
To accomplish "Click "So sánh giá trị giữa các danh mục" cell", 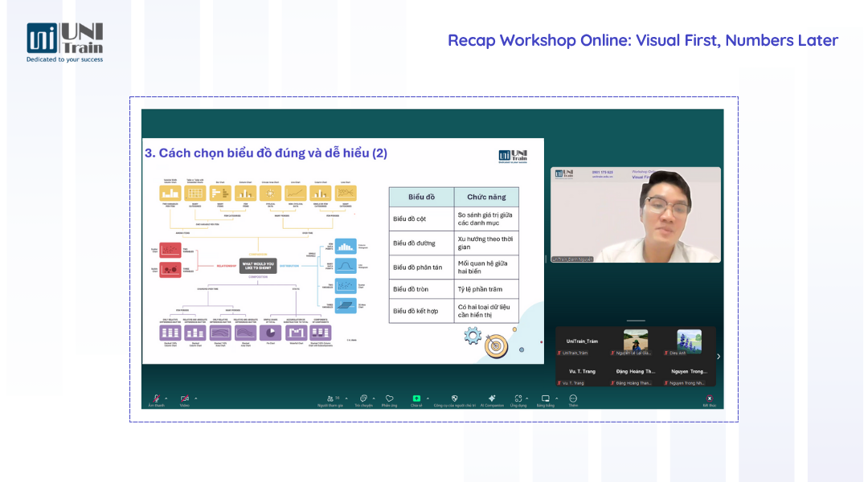I will (x=485, y=219).
